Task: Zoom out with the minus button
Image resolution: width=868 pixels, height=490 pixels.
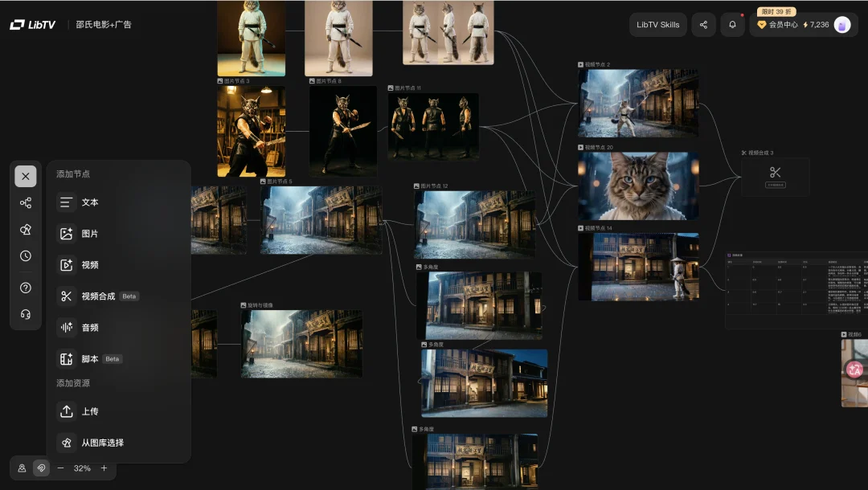Action: point(60,468)
